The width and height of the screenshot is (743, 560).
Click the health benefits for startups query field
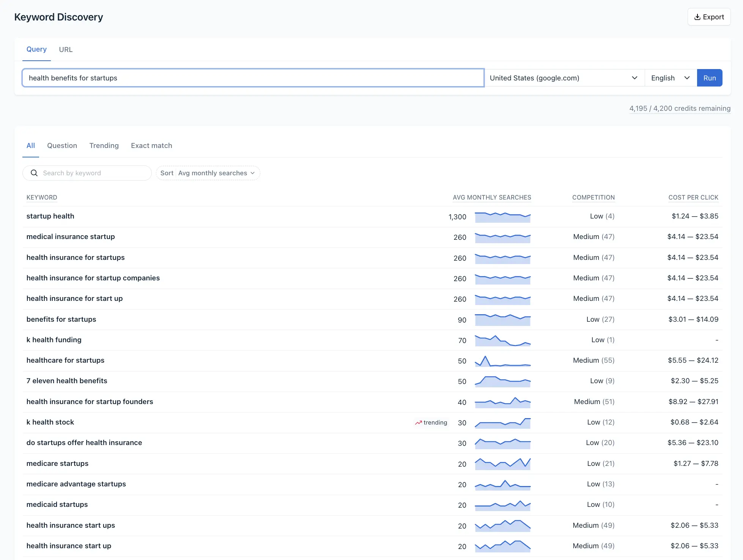(x=253, y=78)
